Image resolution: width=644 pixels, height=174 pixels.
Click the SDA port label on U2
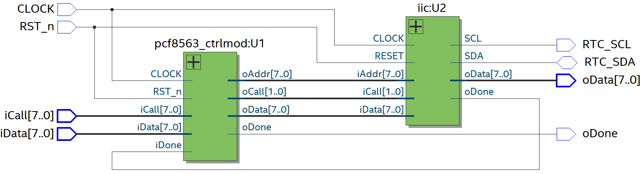473,56
